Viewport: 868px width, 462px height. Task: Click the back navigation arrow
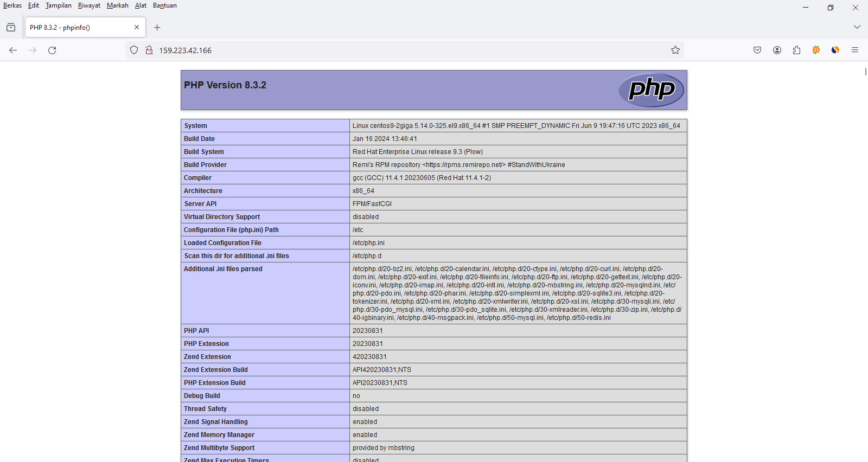point(13,50)
